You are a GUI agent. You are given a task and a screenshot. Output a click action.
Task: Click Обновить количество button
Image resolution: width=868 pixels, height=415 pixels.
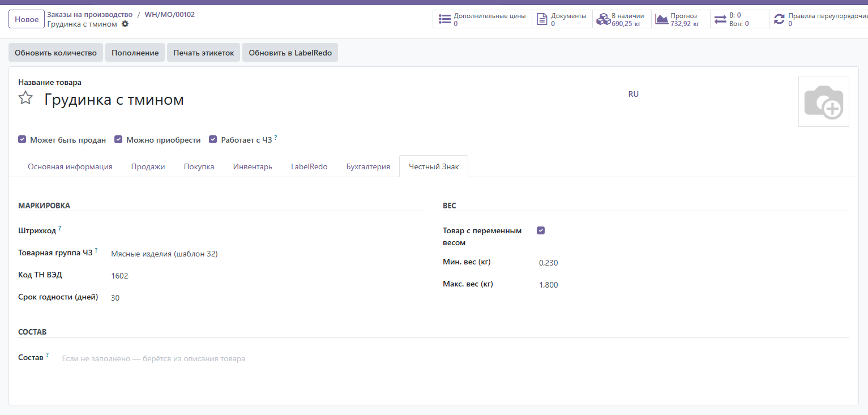55,53
